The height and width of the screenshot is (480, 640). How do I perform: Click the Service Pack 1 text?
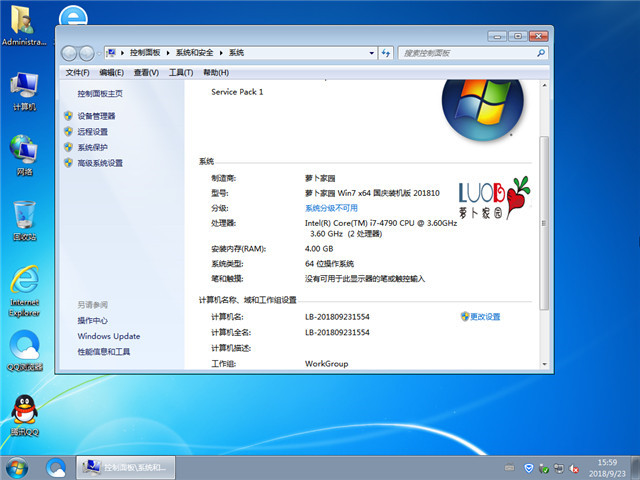coord(237,92)
